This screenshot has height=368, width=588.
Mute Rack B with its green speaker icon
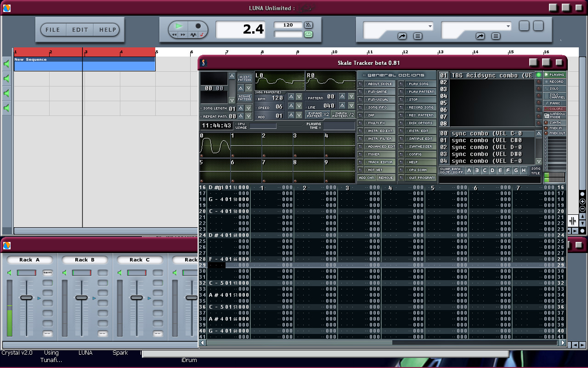point(64,273)
